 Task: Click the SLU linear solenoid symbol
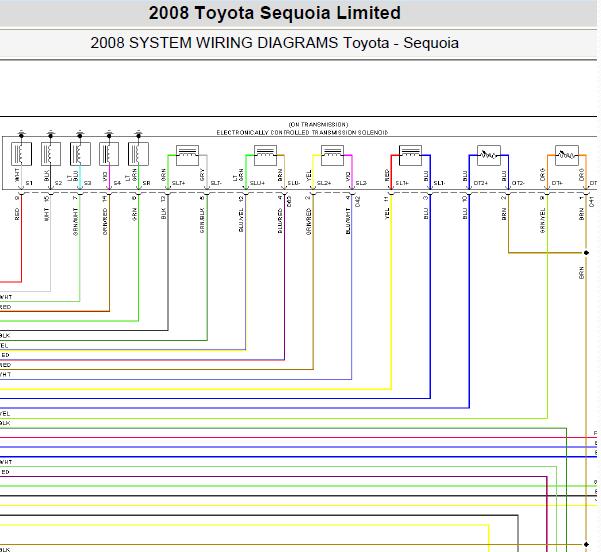pyautogui.click(x=265, y=155)
